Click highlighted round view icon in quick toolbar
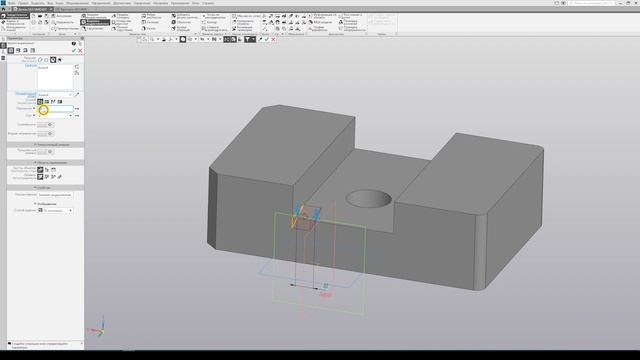The image size is (640, 360). 183,39
